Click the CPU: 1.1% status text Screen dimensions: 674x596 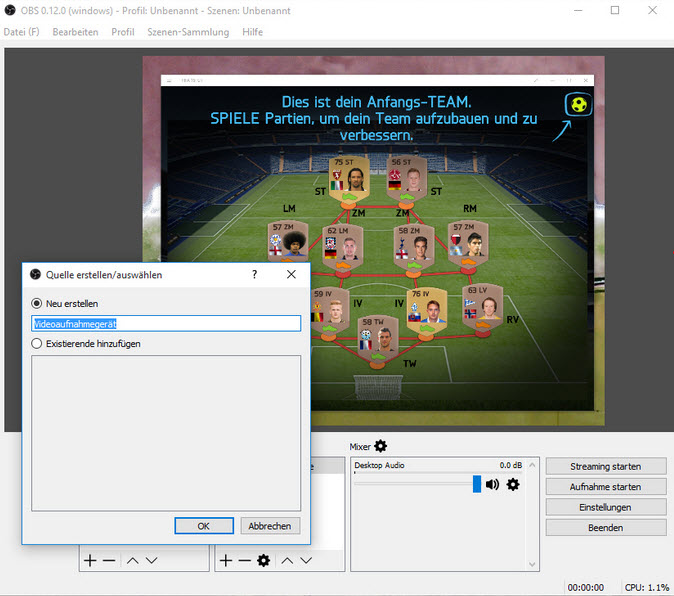646,587
